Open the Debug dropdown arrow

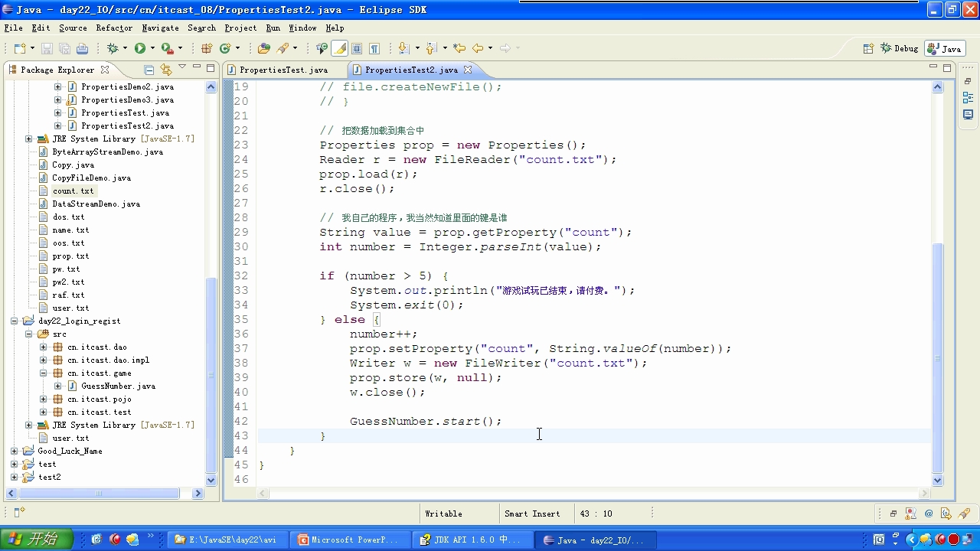[x=124, y=48]
